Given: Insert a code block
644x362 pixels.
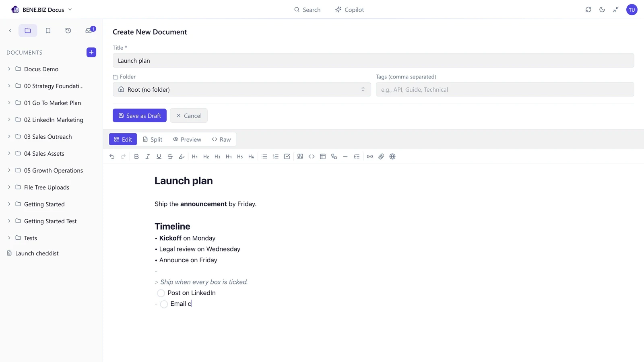Looking at the screenshot, I should click(x=312, y=156).
